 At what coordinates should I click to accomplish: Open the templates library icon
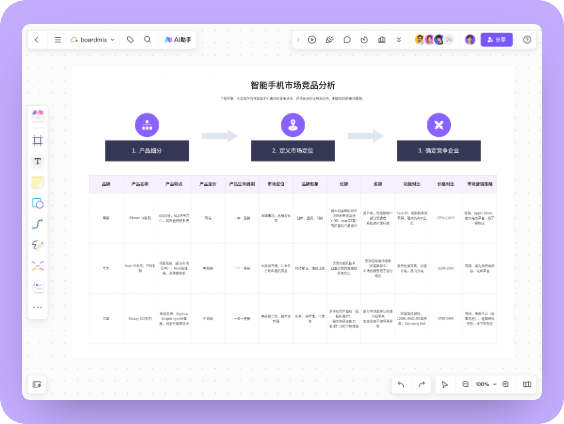38,115
